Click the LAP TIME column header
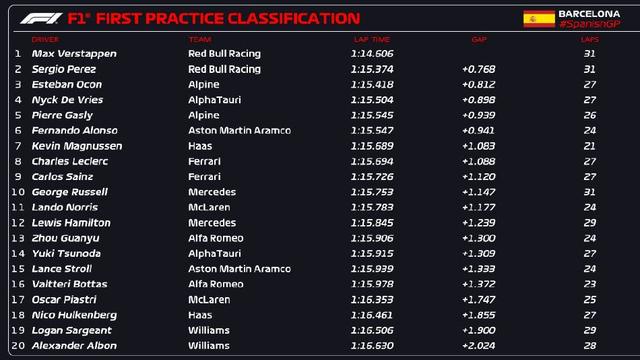This screenshot has height=360, width=640. [x=372, y=40]
